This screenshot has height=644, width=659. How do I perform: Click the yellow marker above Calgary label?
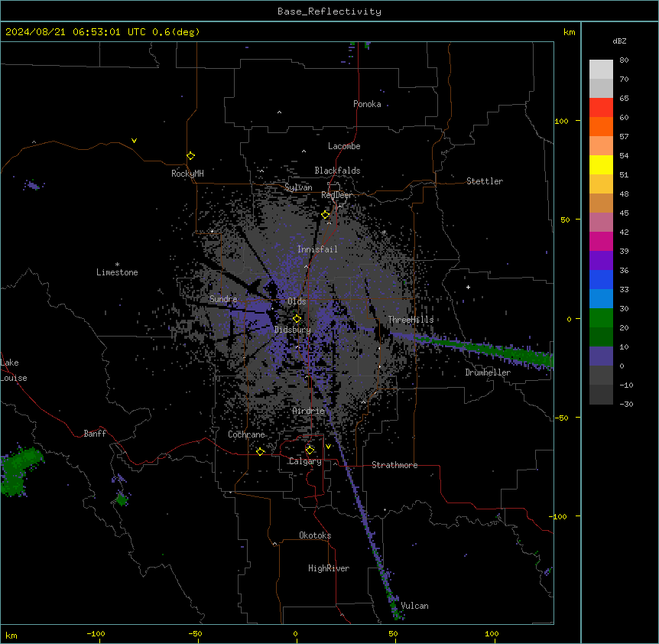coord(310,450)
